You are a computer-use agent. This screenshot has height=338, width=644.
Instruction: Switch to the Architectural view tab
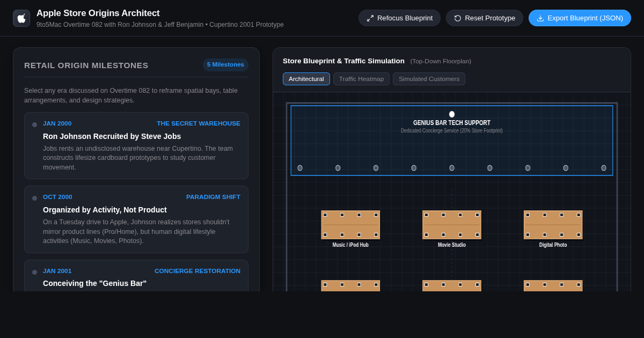pyautogui.click(x=306, y=79)
